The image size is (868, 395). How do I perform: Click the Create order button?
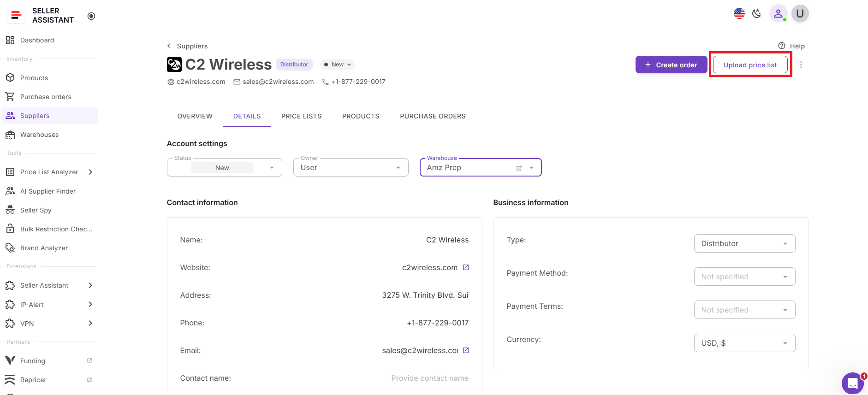click(x=671, y=65)
